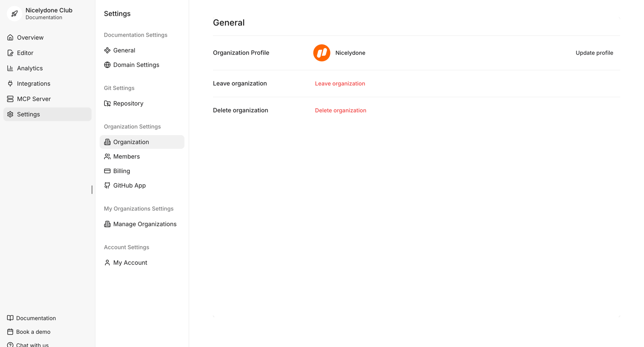This screenshot has width=644, height=347.
Task: Open Analytics in the sidebar
Action: [47, 68]
